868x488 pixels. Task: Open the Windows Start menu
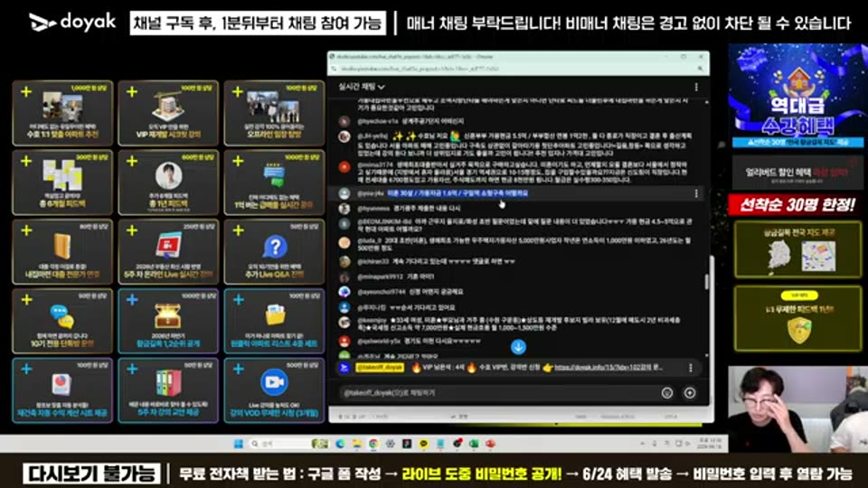[239, 444]
